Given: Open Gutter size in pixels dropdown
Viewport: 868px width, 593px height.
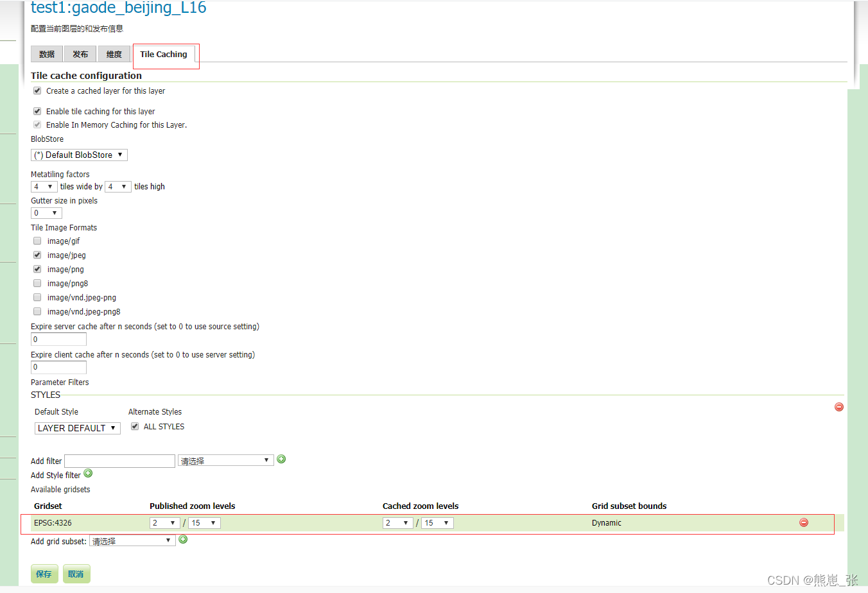Looking at the screenshot, I should [46, 213].
